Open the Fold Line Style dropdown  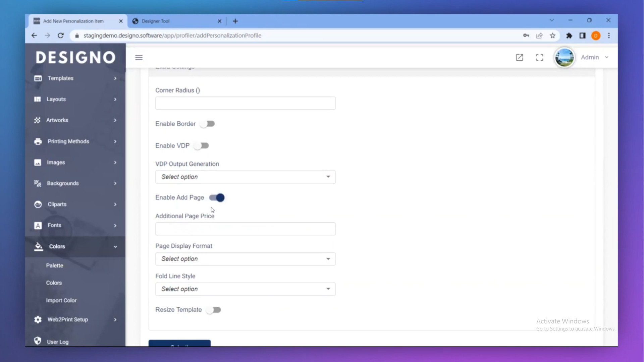[245, 289]
